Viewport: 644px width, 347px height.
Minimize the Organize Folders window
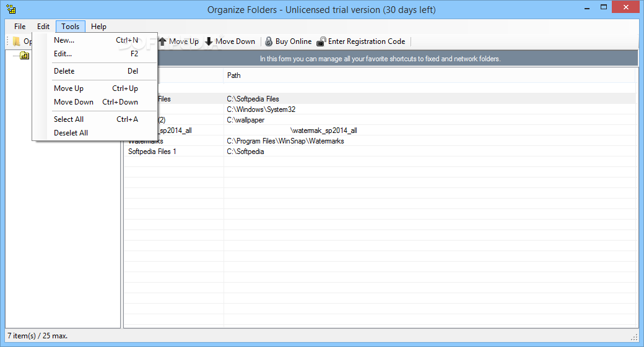(587, 8)
